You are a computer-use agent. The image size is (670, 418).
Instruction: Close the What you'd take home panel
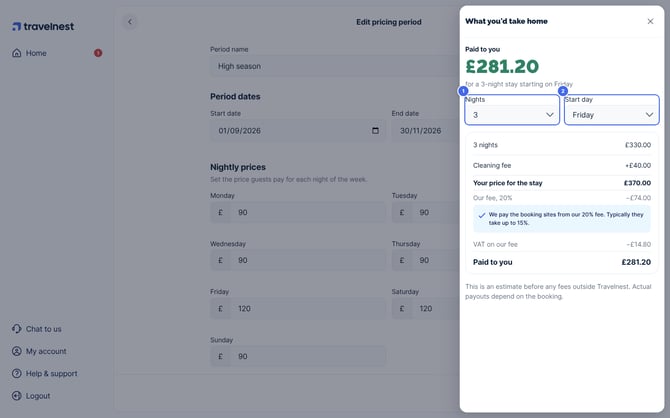click(x=650, y=21)
